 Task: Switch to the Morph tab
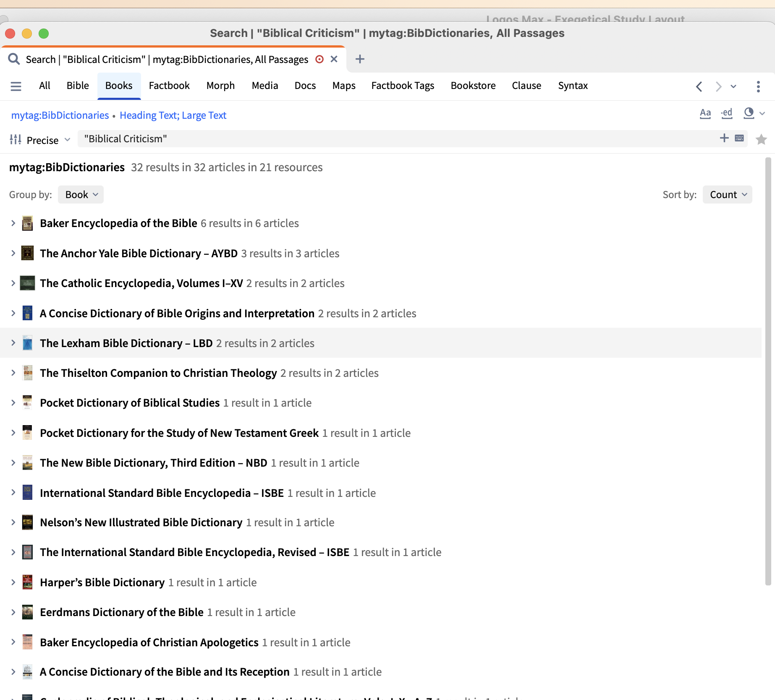click(x=220, y=86)
